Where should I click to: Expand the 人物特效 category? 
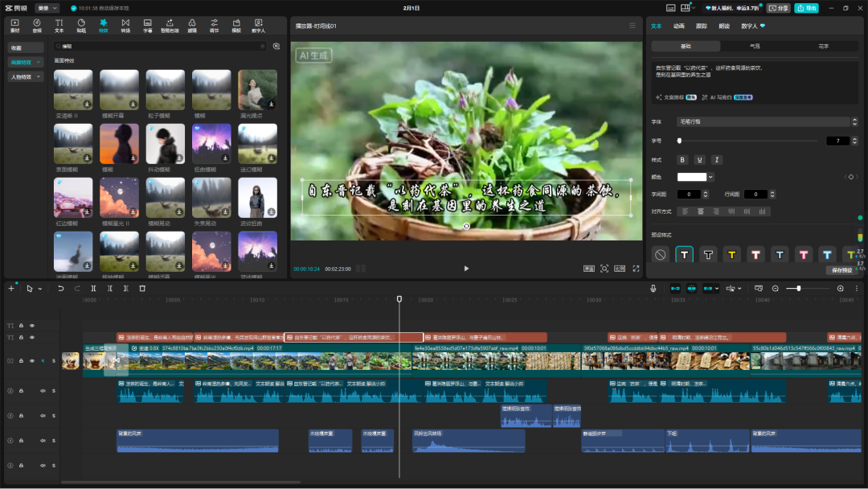click(x=25, y=77)
